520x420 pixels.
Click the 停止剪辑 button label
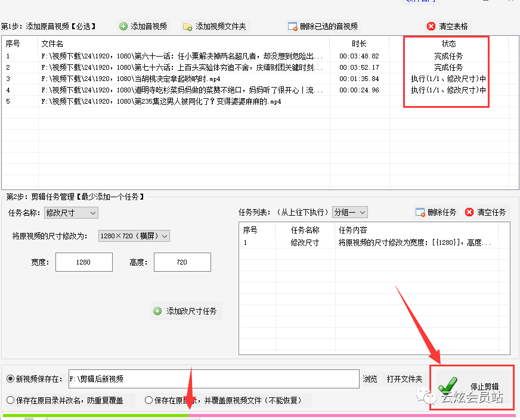(x=484, y=387)
